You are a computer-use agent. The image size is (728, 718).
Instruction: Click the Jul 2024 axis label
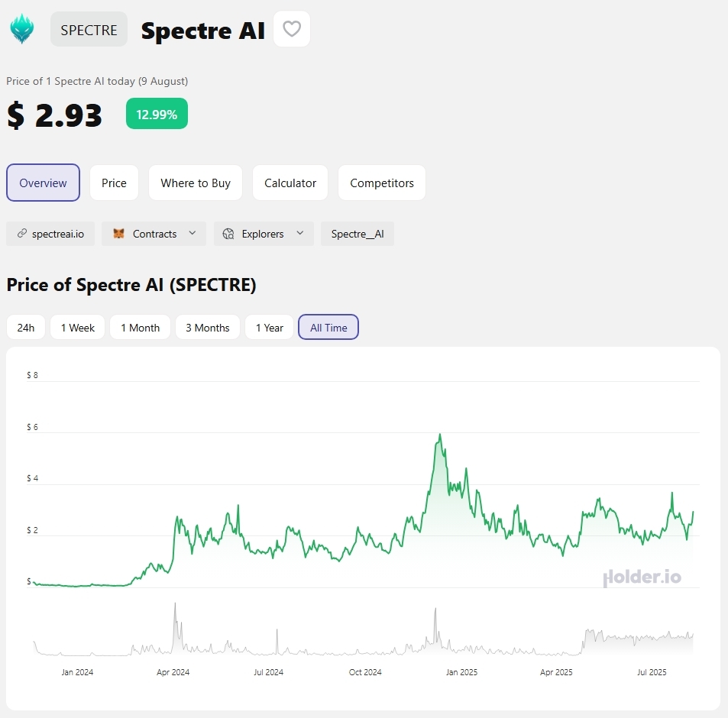click(x=268, y=672)
